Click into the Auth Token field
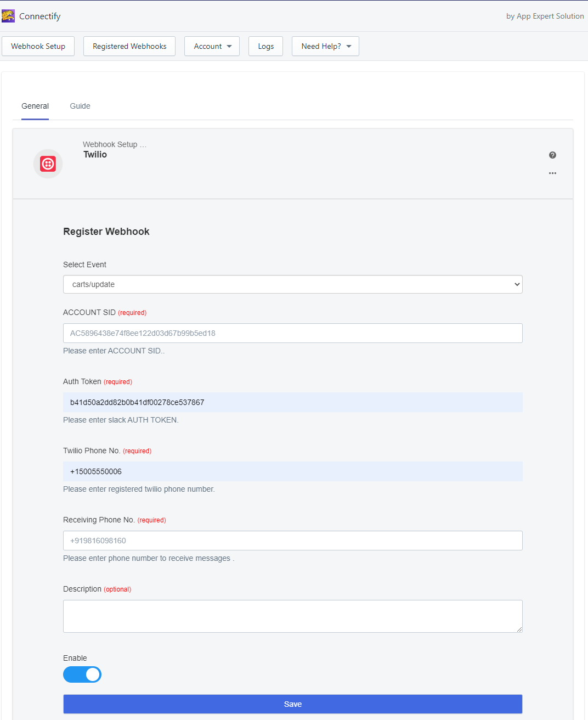 (x=293, y=402)
